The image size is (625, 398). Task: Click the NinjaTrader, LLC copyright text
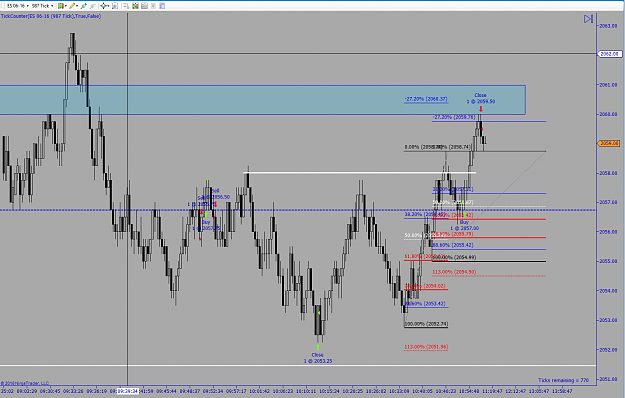[25, 383]
